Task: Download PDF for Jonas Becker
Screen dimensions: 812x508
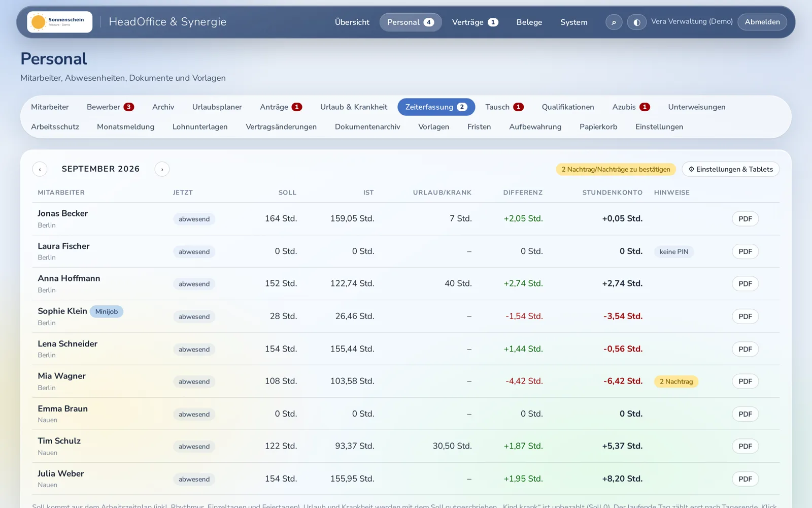Action: point(745,219)
